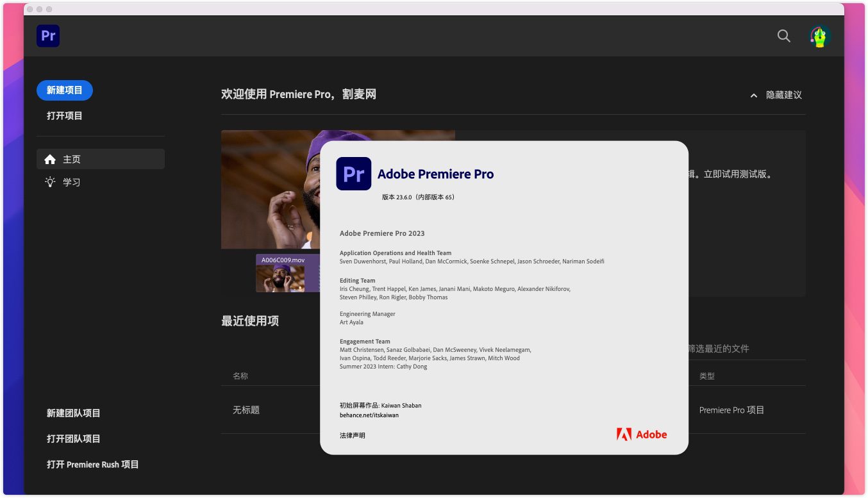Click 打开团队项目 open team project

click(x=74, y=439)
